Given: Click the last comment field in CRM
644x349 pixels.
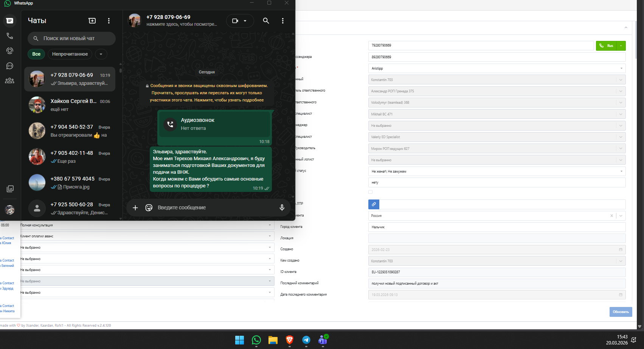Looking at the screenshot, I should coord(497,284).
